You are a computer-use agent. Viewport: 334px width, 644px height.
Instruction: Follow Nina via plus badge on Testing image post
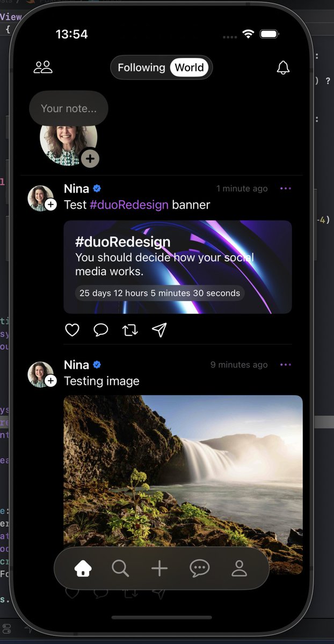click(50, 380)
